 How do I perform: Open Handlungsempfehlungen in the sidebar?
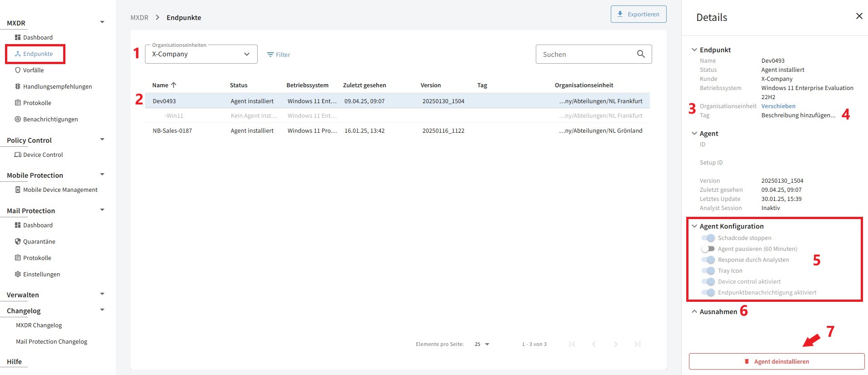pos(53,86)
